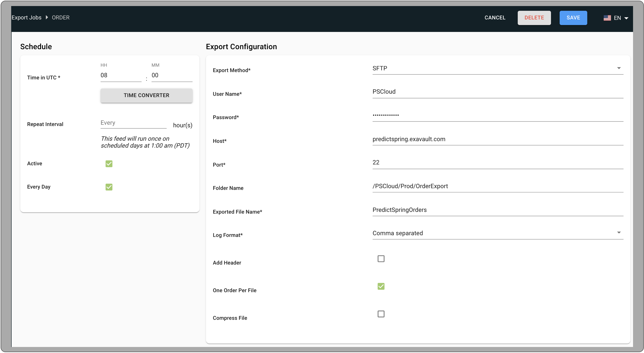Screen dimensions: 644x353
Task: Select the Host field showing predictspring.exavault.com
Action: pos(498,139)
